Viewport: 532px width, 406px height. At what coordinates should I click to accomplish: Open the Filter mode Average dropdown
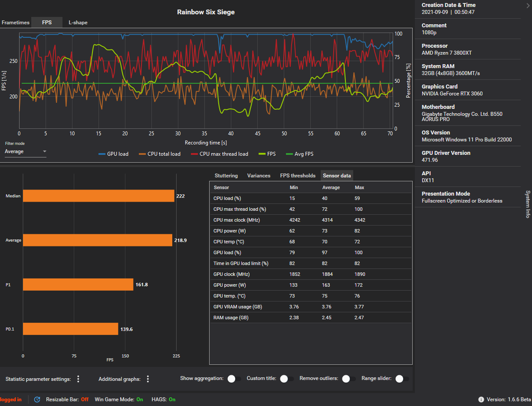click(x=26, y=151)
